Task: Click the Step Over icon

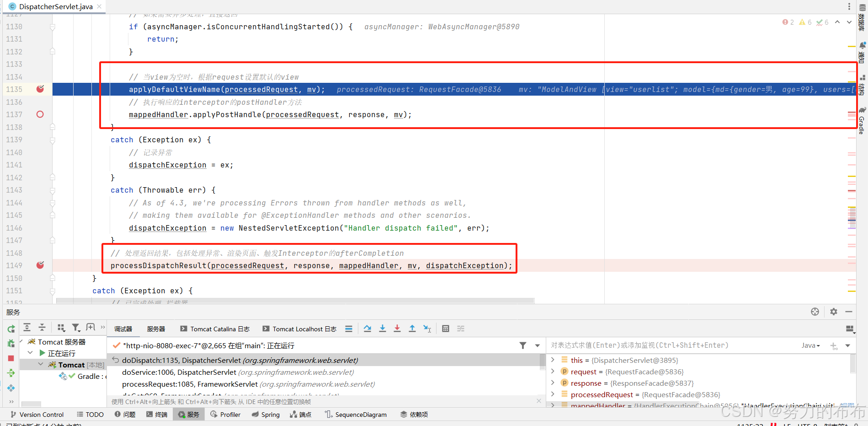Action: click(x=367, y=329)
